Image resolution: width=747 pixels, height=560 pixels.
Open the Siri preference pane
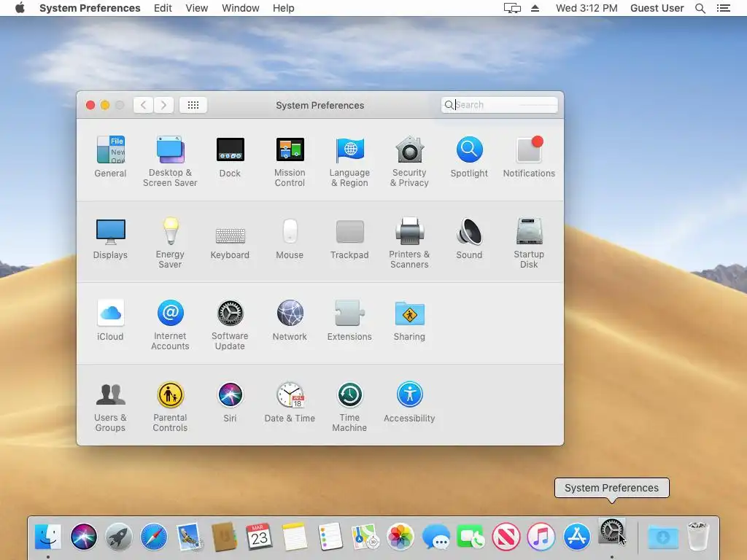[230, 402]
